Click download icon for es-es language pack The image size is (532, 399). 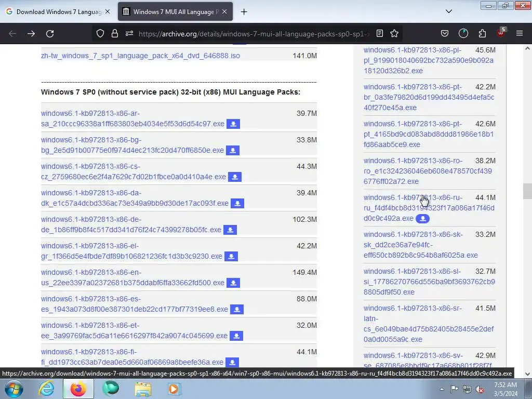tap(237, 309)
